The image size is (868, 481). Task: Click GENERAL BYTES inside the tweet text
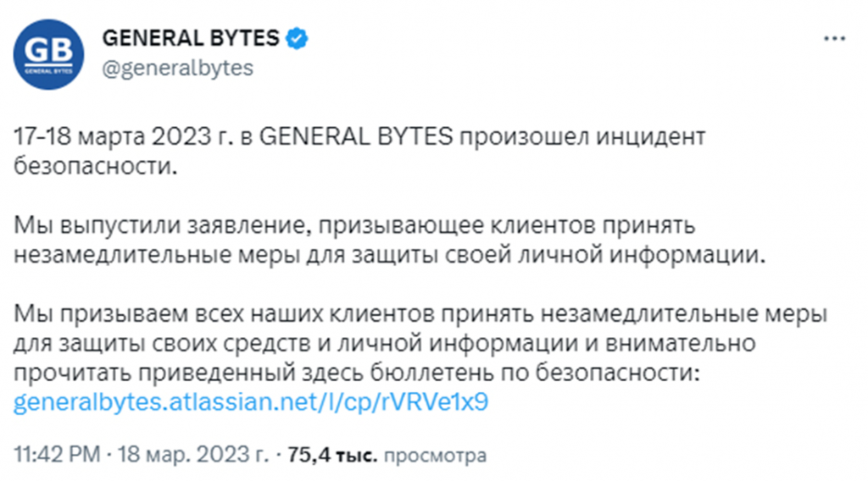click(354, 137)
